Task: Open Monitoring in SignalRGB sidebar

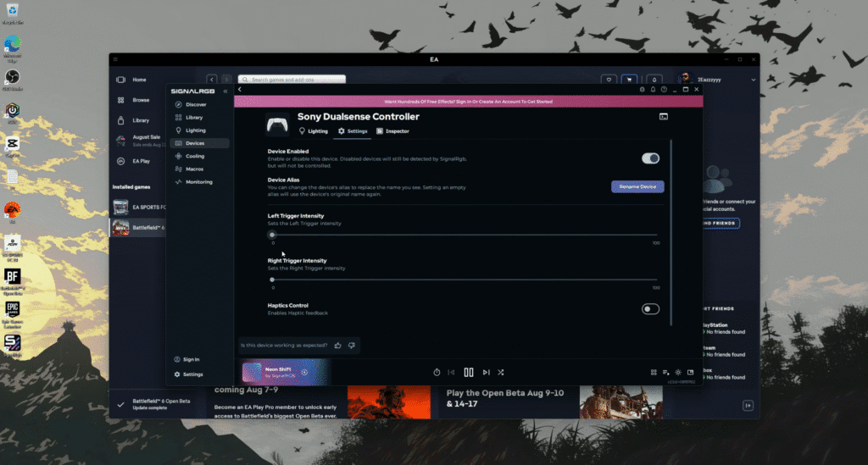Action: (194, 182)
